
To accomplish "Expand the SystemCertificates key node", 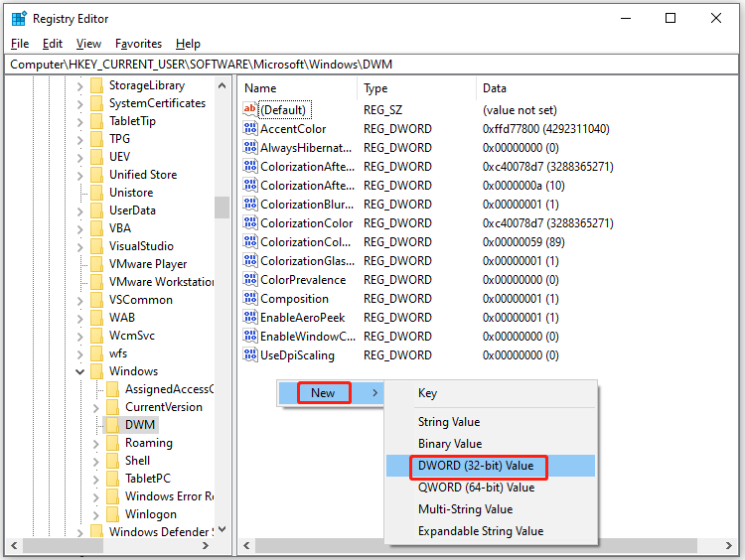I will pos(79,104).
